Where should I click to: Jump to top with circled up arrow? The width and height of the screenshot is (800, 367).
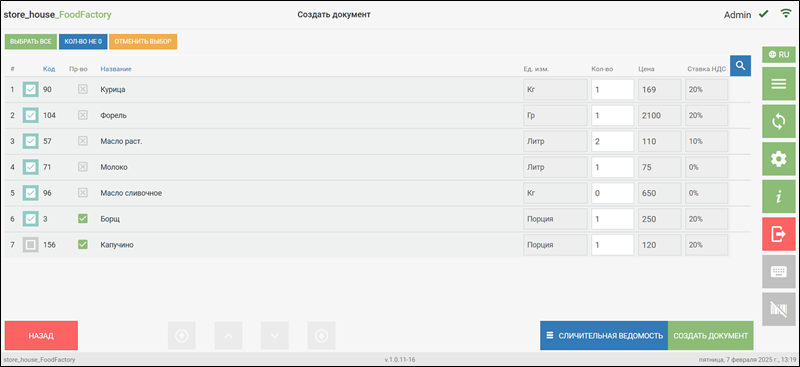tap(182, 335)
